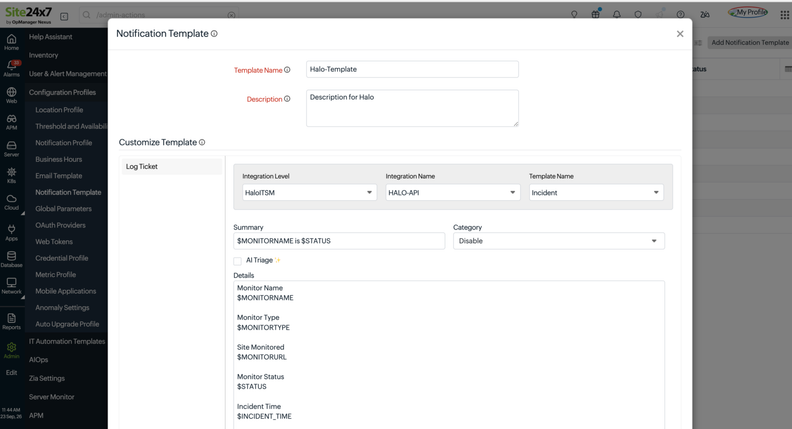This screenshot has height=429, width=792.
Task: Open the Zia assistant icon
Action: (705, 14)
